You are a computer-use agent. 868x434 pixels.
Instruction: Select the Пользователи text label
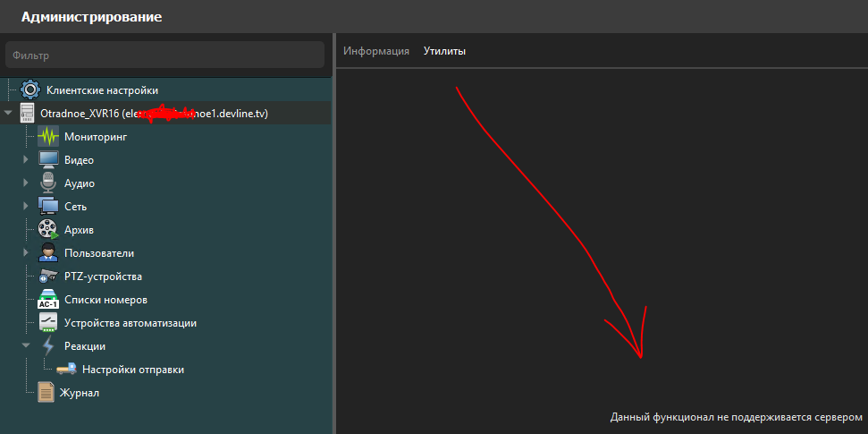pyautogui.click(x=99, y=253)
